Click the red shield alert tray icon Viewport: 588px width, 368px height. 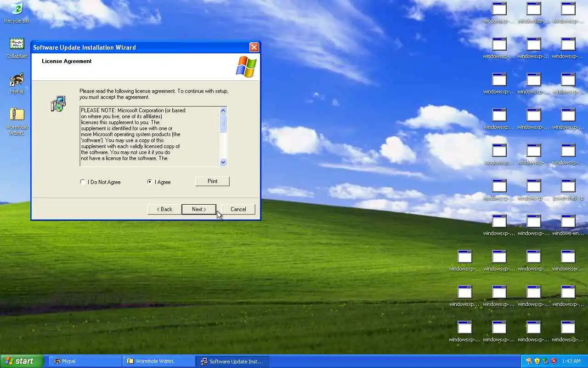(554, 361)
